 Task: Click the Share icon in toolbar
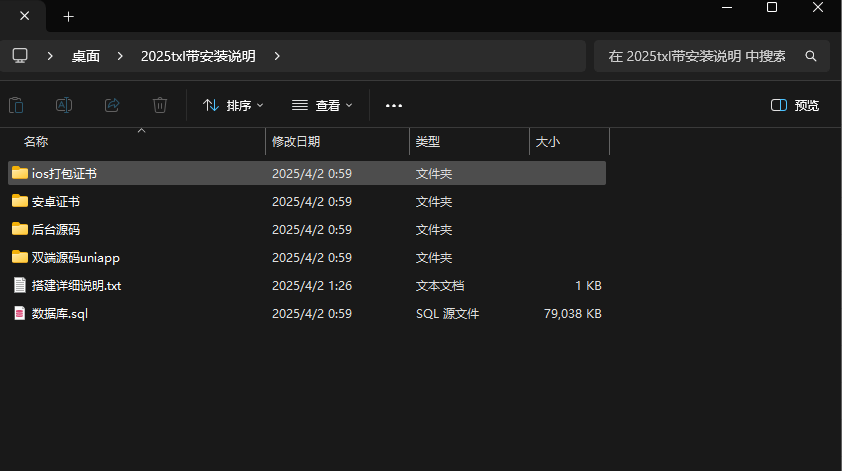(112, 105)
